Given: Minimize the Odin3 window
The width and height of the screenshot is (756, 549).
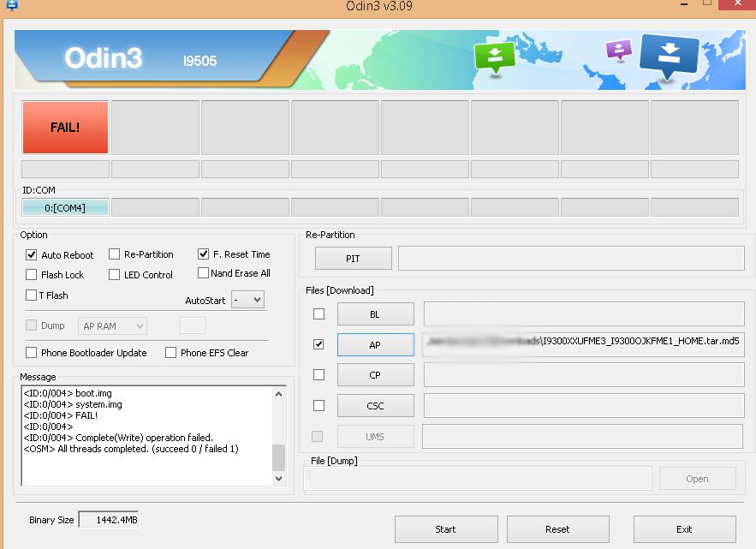Looking at the screenshot, I should (x=684, y=4).
